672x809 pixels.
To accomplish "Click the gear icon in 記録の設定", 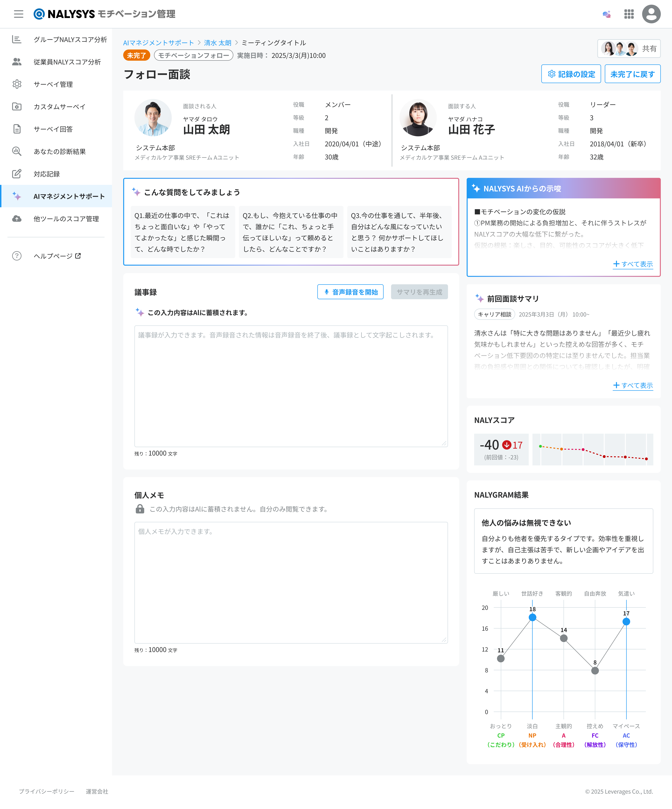I will pyautogui.click(x=551, y=74).
